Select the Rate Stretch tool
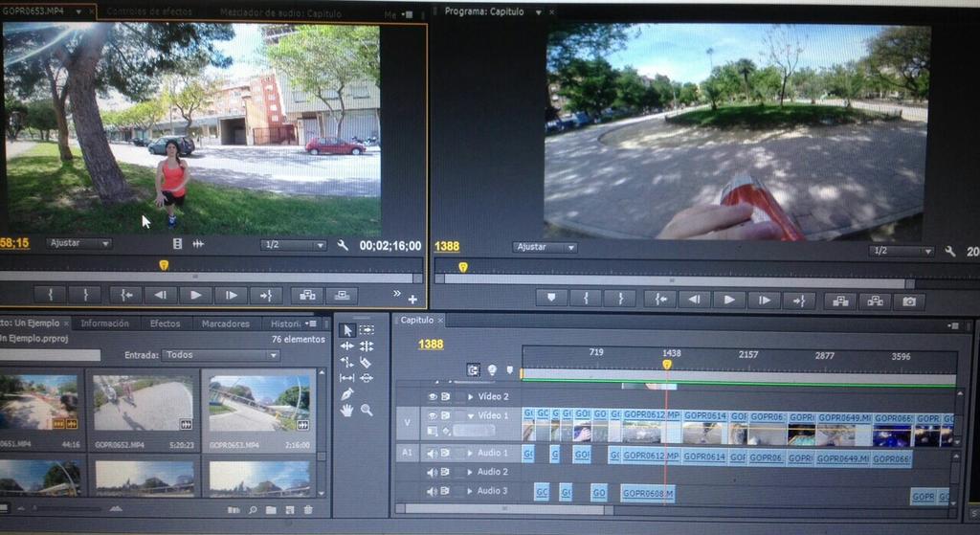980x535 pixels. point(346,362)
